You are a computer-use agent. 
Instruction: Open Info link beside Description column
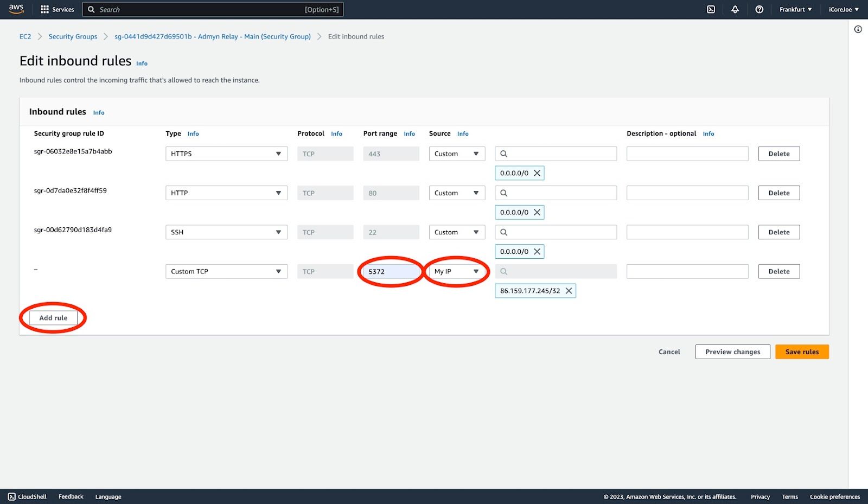(x=709, y=133)
